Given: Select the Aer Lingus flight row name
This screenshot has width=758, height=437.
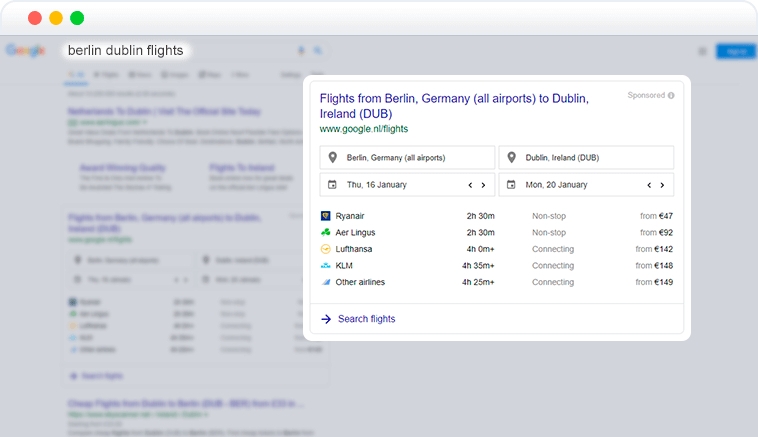Looking at the screenshot, I should [355, 233].
